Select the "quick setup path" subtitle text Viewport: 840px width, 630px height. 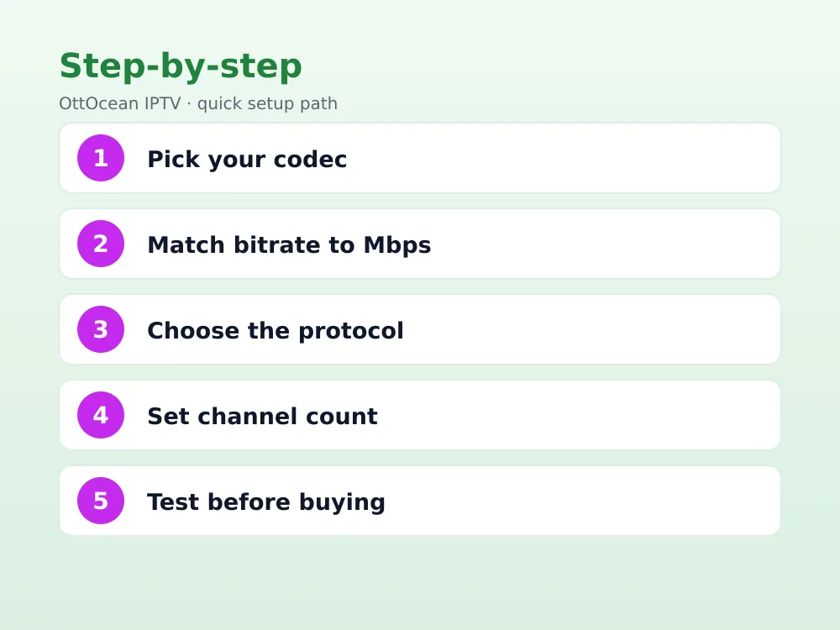(267, 103)
